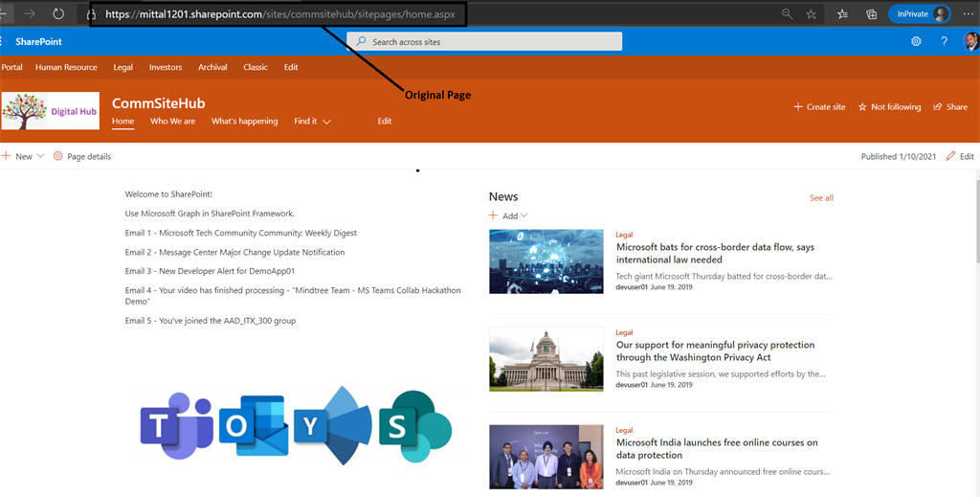Select Email 2 Message Center notification text

[x=234, y=252]
